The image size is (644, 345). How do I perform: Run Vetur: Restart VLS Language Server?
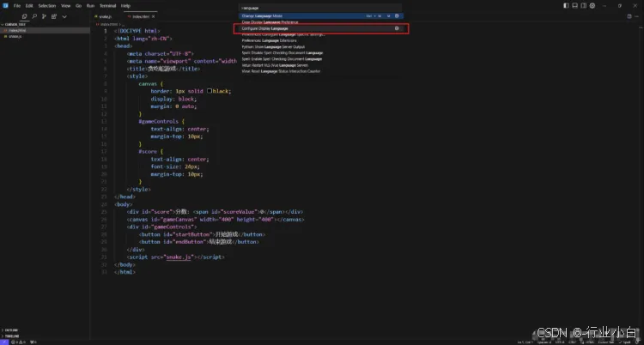(321, 65)
